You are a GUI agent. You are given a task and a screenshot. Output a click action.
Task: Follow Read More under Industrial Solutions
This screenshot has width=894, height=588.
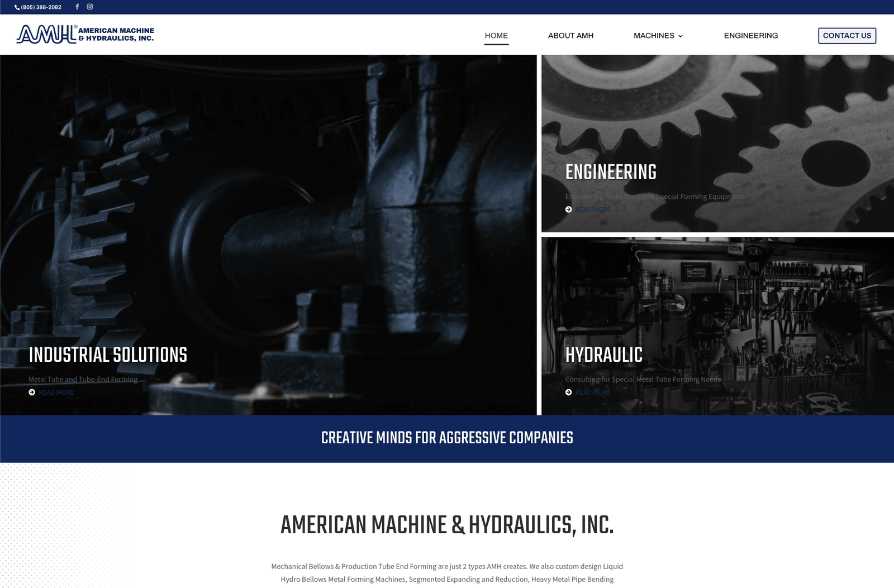click(56, 393)
